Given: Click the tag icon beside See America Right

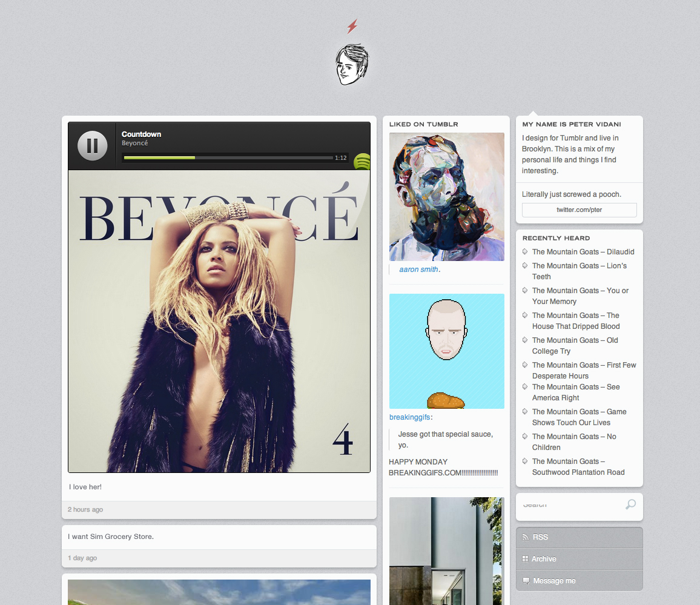Looking at the screenshot, I should coord(525,386).
